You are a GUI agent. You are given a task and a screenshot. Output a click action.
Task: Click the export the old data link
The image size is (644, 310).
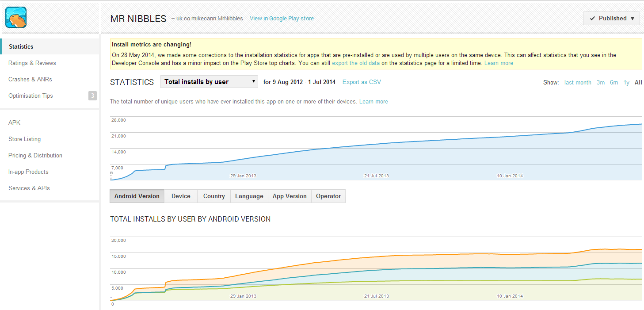click(355, 63)
